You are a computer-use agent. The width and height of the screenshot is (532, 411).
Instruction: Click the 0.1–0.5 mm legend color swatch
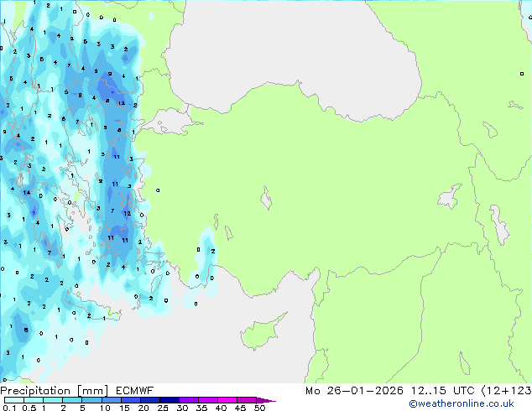14,400
